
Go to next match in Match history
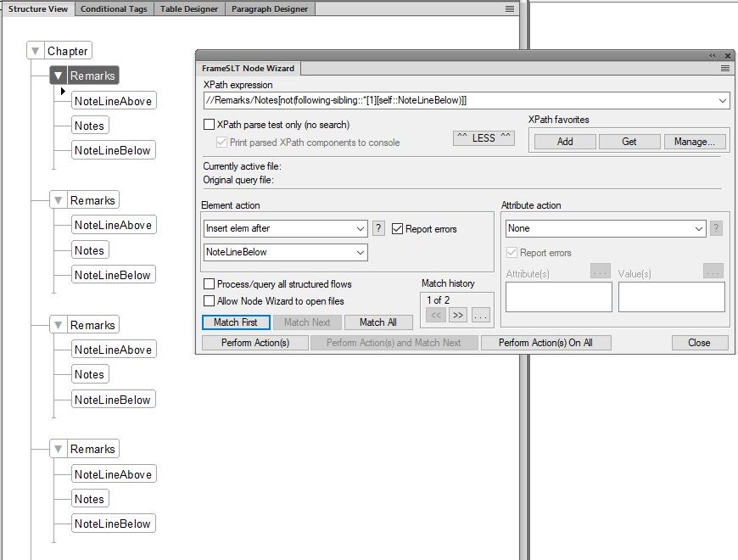[x=456, y=315]
